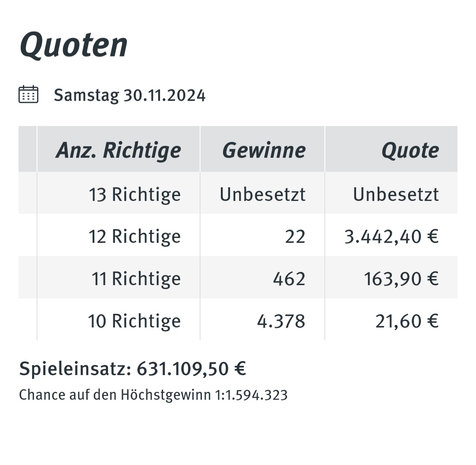Click the Chance auf den Höchstgewinn line
This screenshot has height=465, width=476.
(153, 395)
